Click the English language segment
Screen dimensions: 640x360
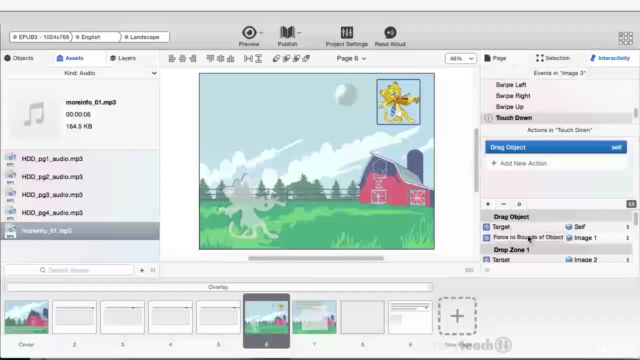96,37
